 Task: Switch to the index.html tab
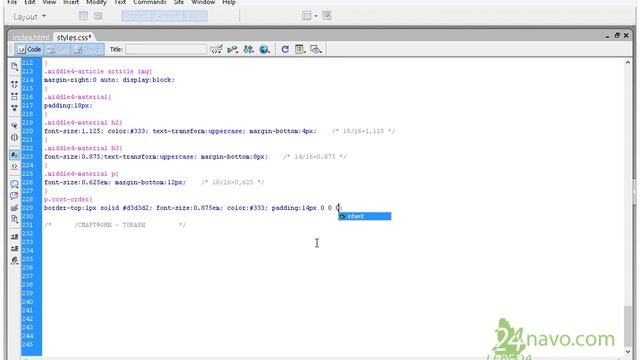point(31,37)
